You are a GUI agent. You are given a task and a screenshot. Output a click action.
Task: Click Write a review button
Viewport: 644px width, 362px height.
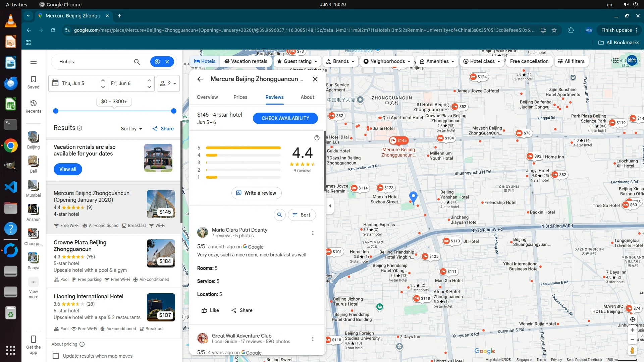[x=256, y=193]
